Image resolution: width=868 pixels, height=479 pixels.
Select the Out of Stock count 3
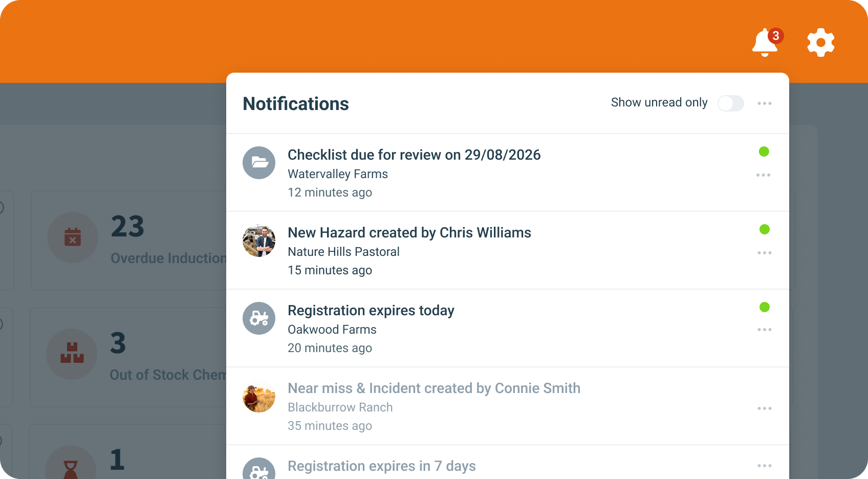point(118,343)
